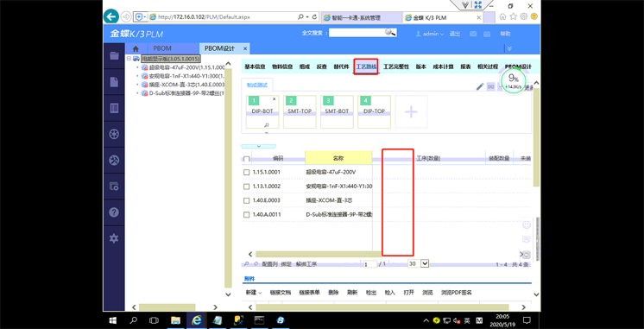Click the 解绑工序 button

click(306, 264)
